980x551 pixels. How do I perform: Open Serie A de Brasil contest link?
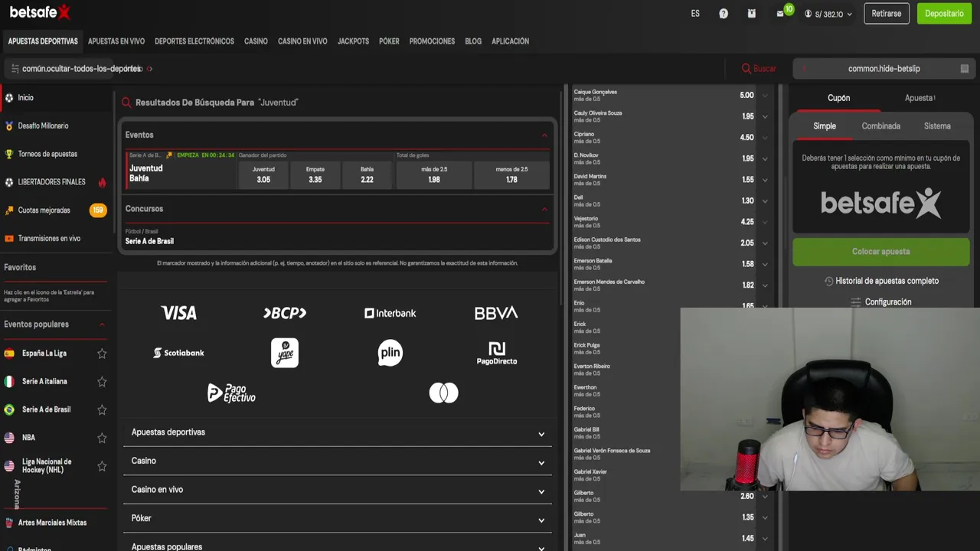[x=149, y=241]
